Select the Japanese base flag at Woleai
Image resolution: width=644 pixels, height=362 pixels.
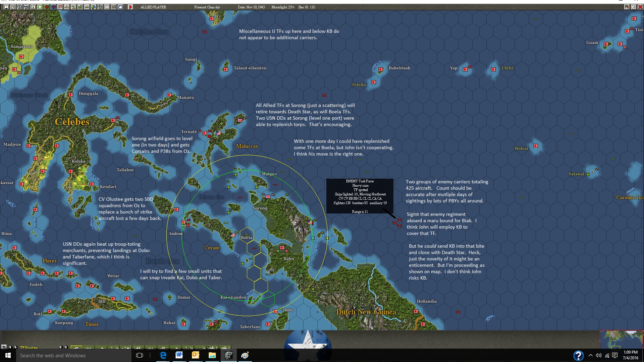pos(536,146)
